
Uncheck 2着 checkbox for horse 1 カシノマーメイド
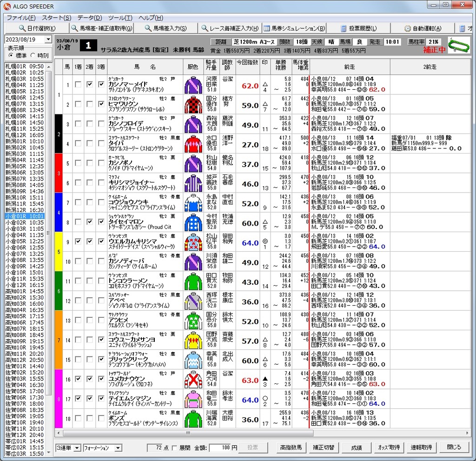89,85
